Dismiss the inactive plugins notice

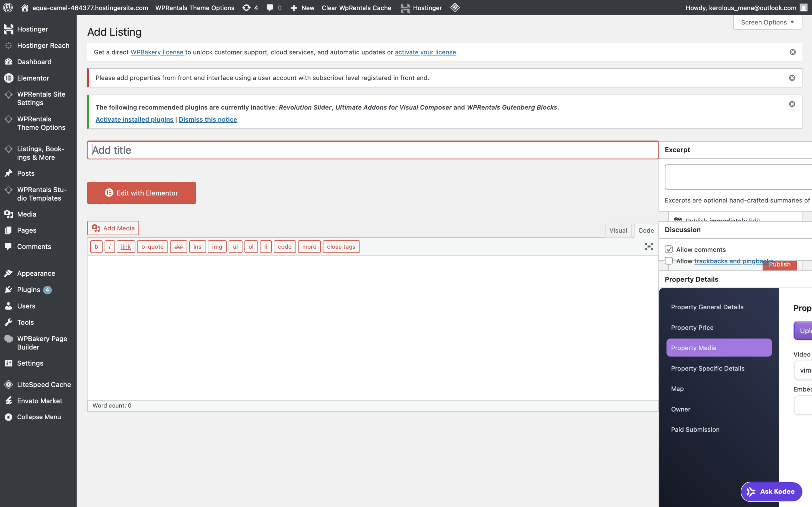pos(792,104)
